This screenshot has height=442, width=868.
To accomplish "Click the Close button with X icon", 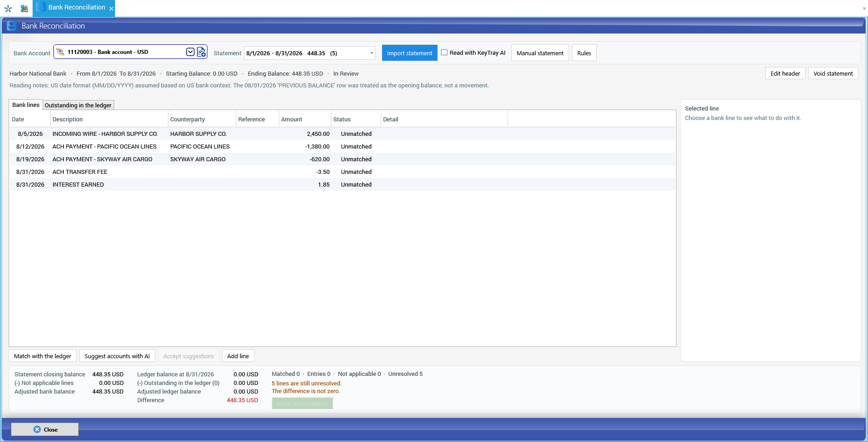I will [x=45, y=429].
